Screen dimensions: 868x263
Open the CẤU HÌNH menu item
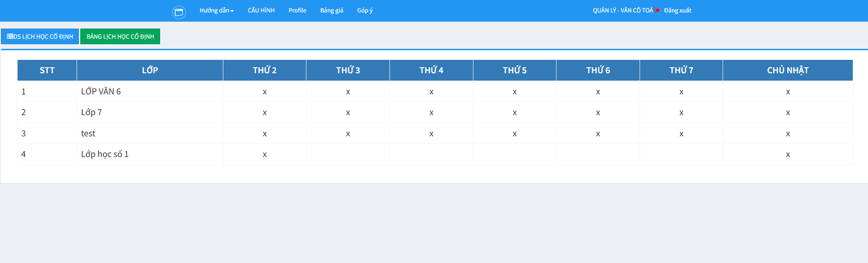point(261,11)
